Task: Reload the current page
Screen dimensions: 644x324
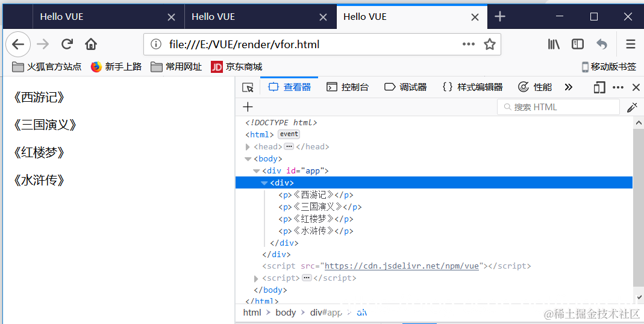Action: point(67,44)
